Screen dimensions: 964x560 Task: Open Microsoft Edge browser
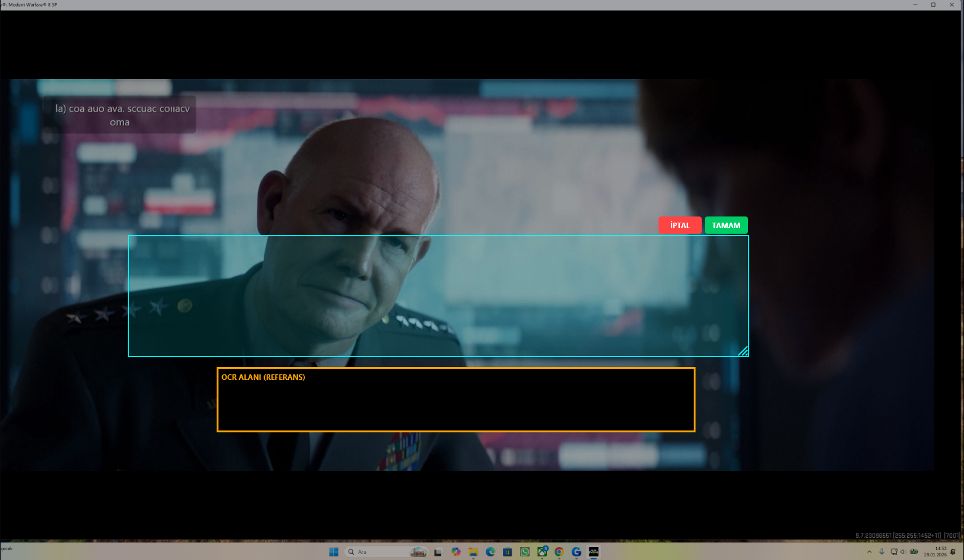491,552
